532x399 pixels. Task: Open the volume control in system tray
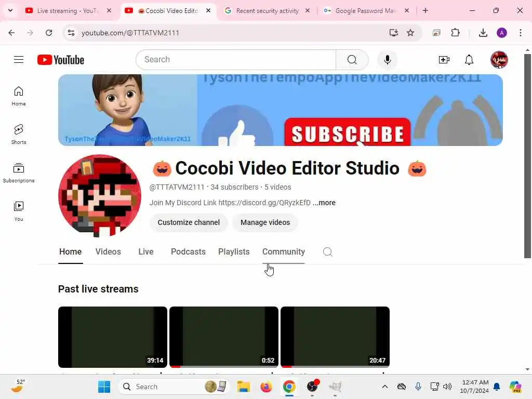(x=447, y=387)
